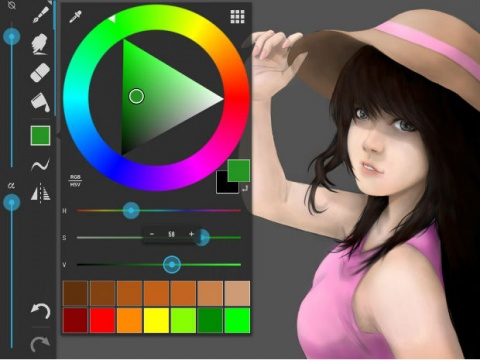Click the undo arrow
480x360 pixels.
click(x=40, y=311)
